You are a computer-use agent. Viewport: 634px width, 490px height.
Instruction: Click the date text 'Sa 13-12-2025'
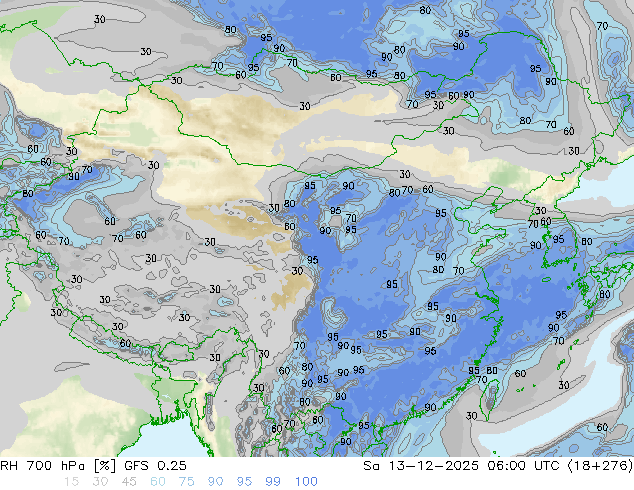421,466
